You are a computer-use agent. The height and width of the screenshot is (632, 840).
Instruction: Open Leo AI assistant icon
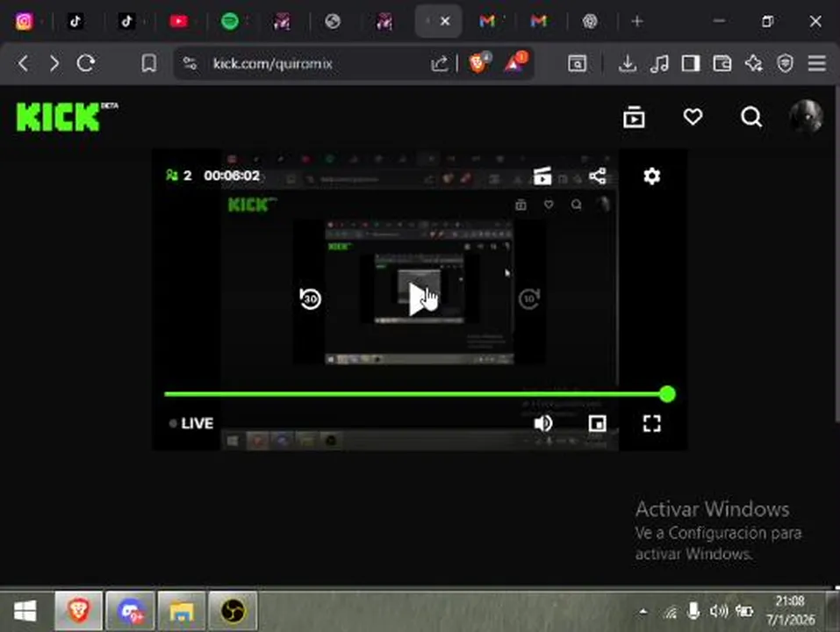tap(754, 64)
